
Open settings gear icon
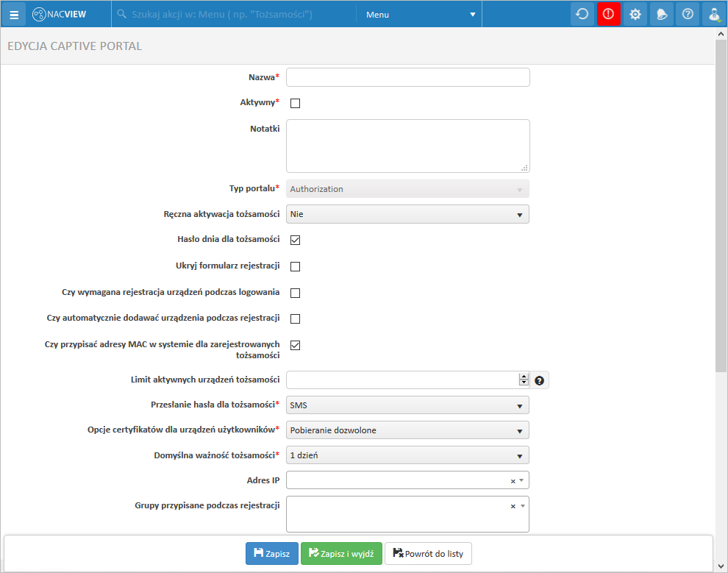point(635,14)
